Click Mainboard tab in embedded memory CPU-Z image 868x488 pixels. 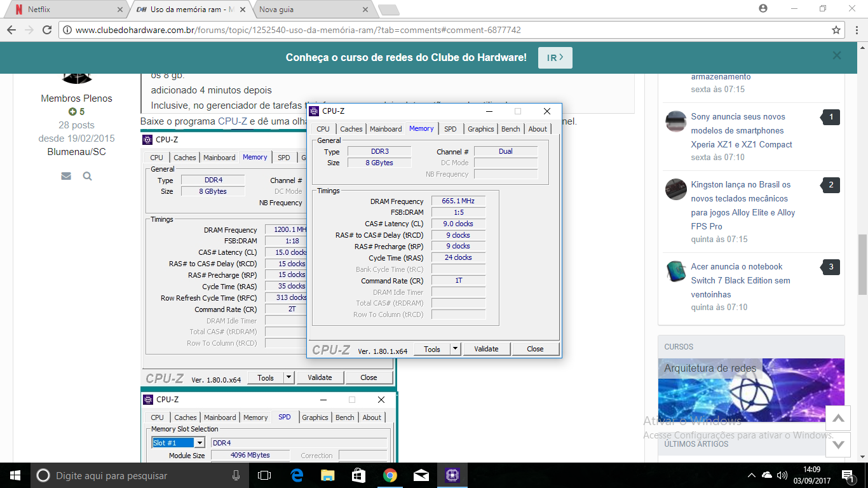tap(219, 158)
